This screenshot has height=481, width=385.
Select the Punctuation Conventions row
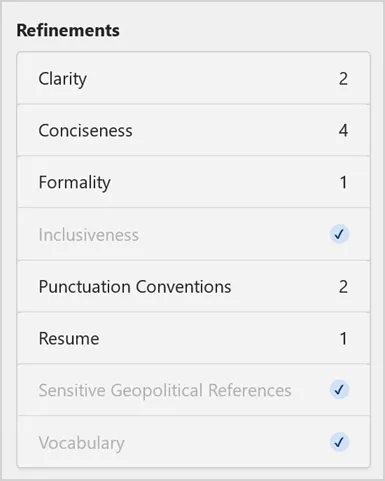tap(193, 287)
